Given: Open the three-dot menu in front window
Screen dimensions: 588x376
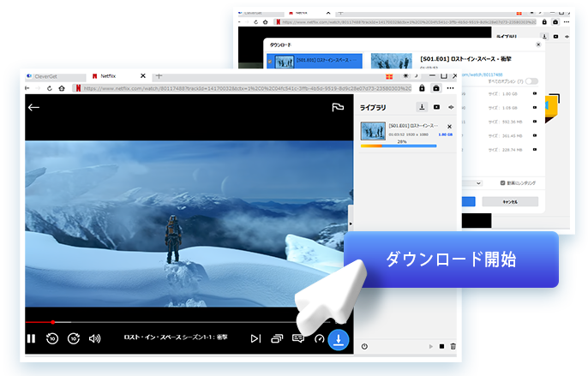Looking at the screenshot, I should [450, 88].
